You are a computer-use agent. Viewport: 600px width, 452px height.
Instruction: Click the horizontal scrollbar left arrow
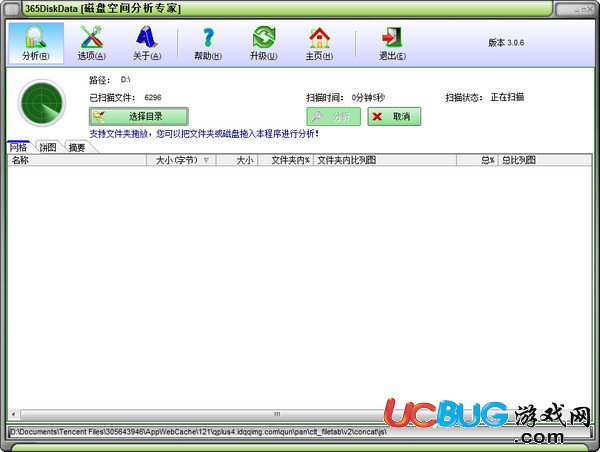coord(13,414)
